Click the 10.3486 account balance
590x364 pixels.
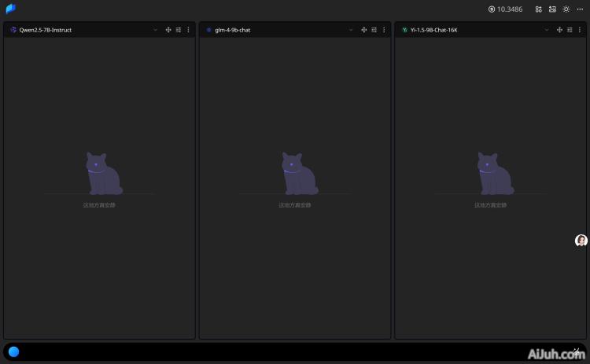(x=505, y=9)
